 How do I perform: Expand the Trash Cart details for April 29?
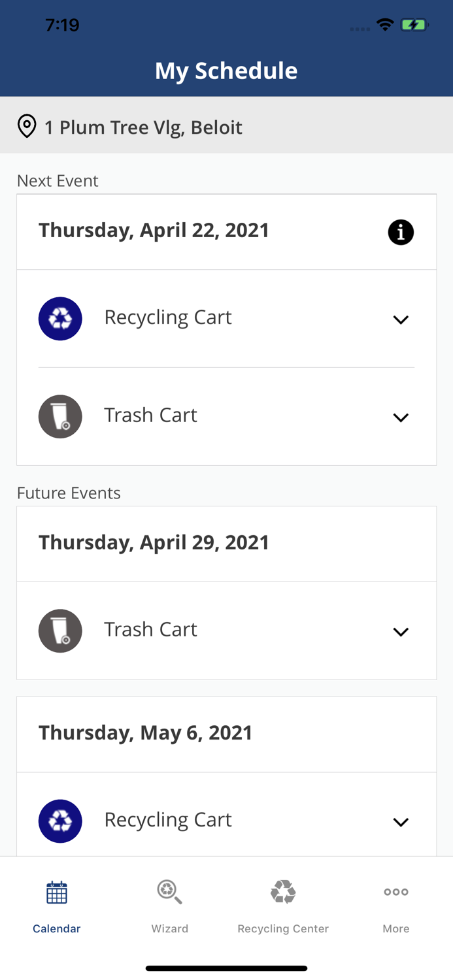click(401, 631)
